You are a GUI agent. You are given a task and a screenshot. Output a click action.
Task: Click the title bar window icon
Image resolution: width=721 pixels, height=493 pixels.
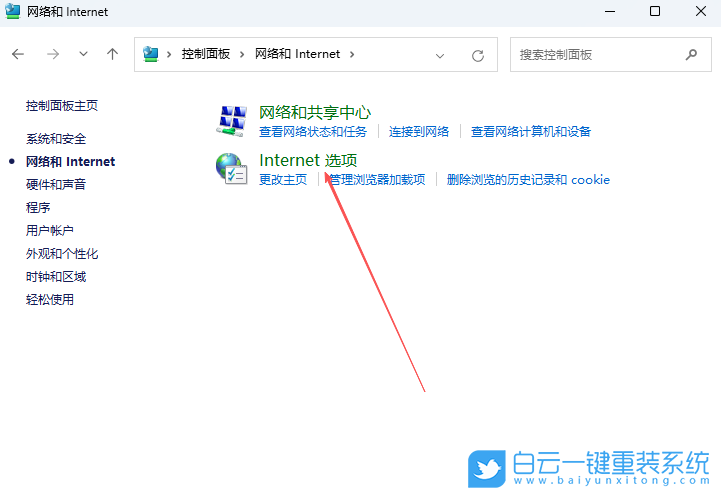[12, 11]
